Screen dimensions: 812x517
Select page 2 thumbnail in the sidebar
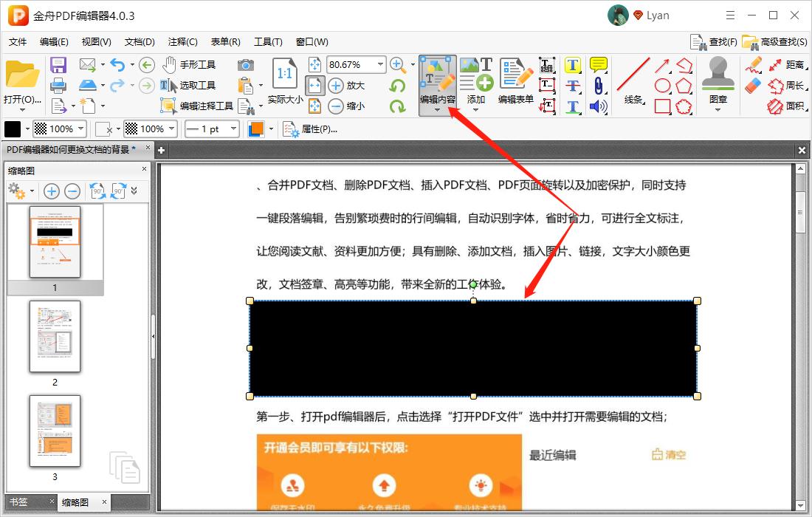[x=55, y=336]
